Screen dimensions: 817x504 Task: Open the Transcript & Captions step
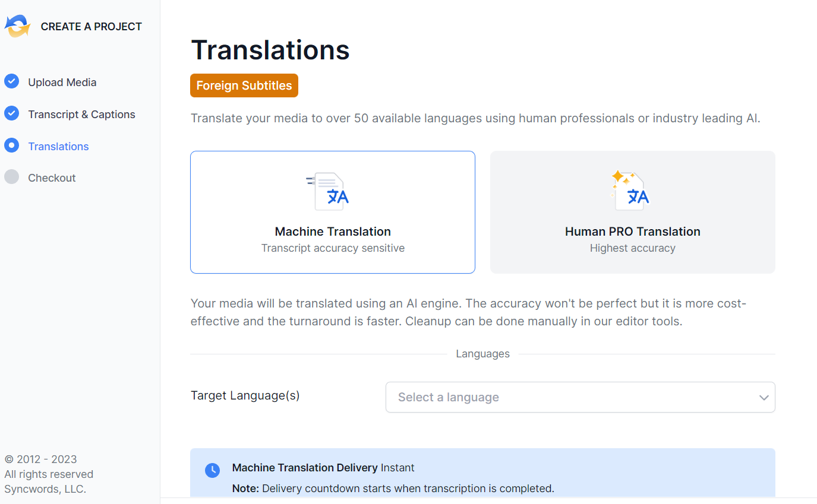coord(81,115)
